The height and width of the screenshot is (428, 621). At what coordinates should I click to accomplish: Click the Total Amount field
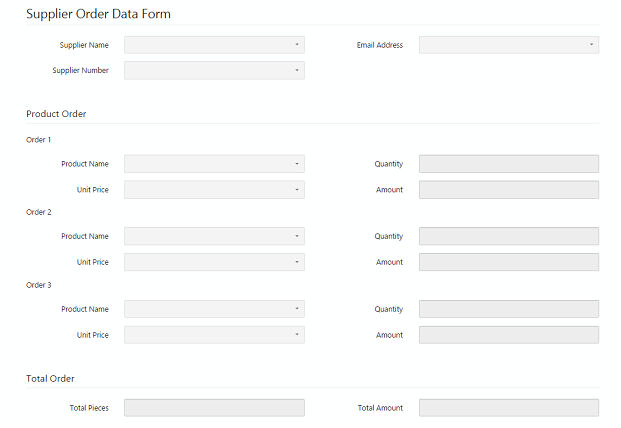point(509,408)
